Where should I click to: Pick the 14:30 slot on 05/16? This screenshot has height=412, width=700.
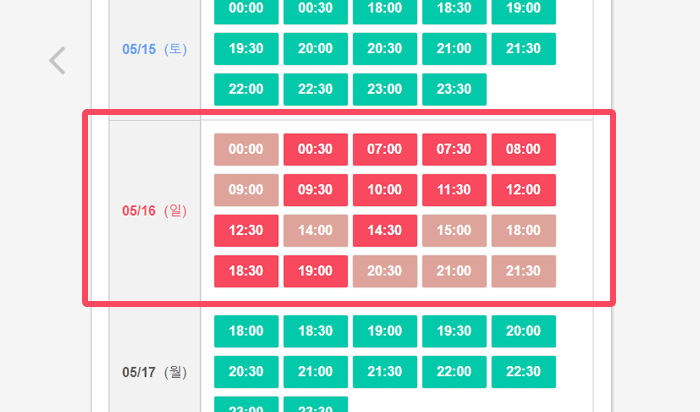[385, 230]
